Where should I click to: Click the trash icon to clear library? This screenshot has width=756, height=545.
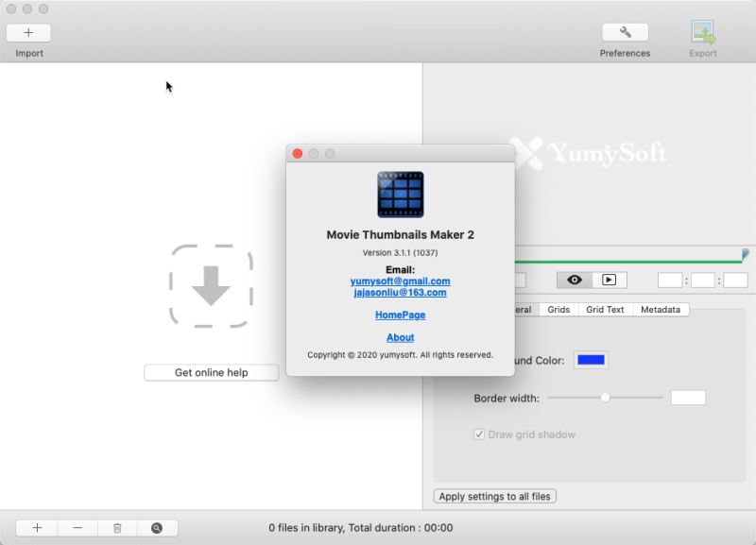[117, 528]
